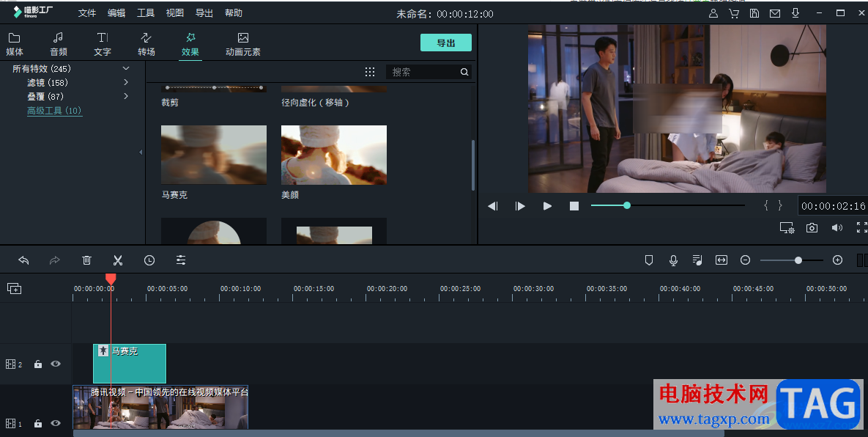Open preview quality display settings icon
The image size is (868, 437).
(x=787, y=227)
